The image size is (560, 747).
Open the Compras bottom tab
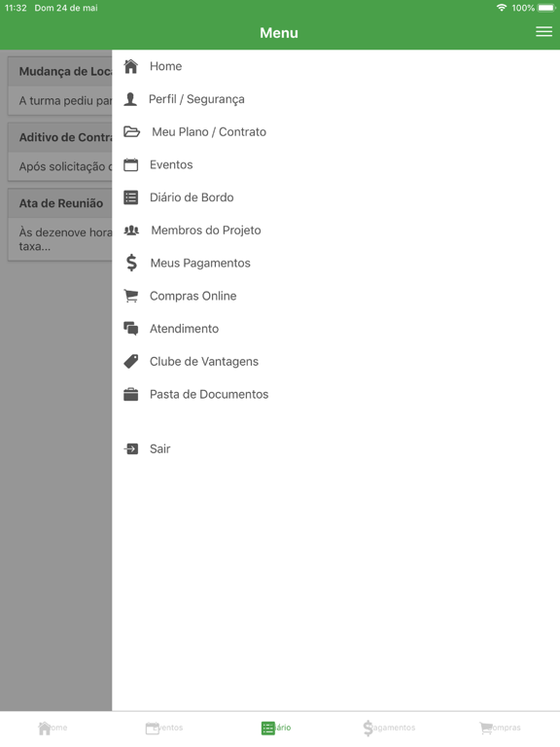[x=500, y=728]
